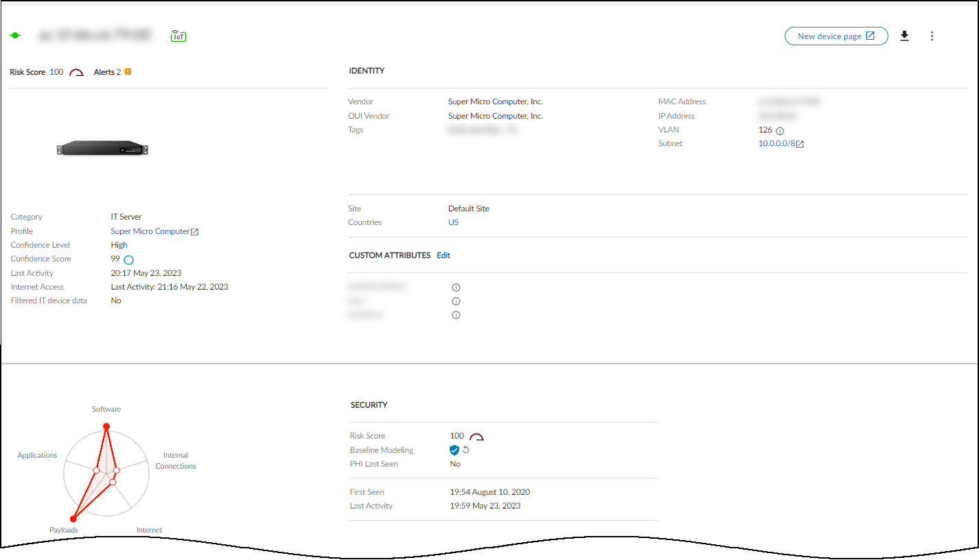The width and height of the screenshot is (979, 560).
Task: Click the Baseline Modeling label
Action: tap(382, 450)
